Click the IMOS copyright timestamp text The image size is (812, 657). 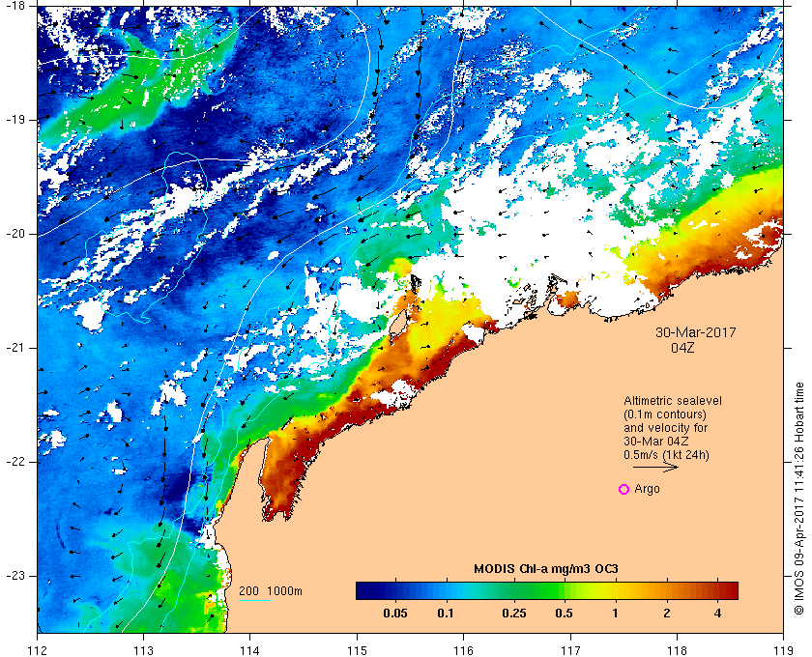point(798,499)
